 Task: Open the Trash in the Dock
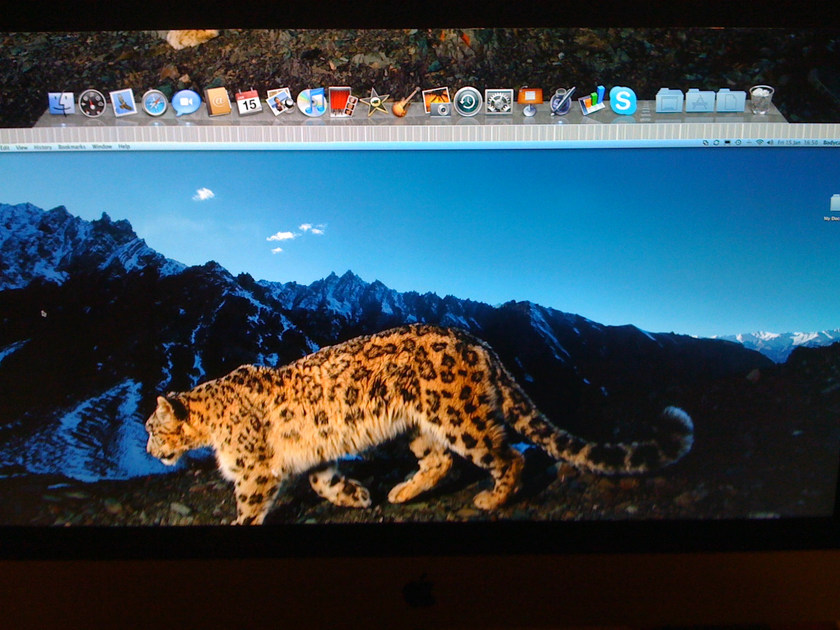tap(761, 100)
